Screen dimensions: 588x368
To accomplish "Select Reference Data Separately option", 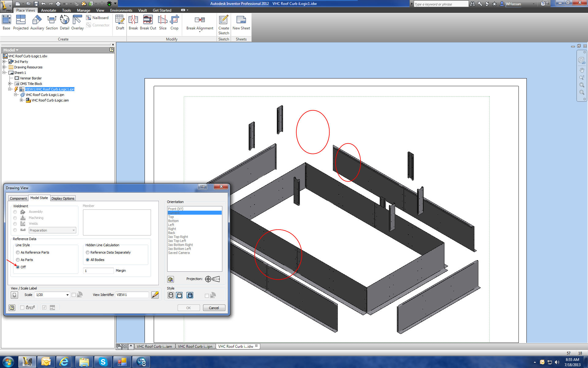I will [88, 252].
